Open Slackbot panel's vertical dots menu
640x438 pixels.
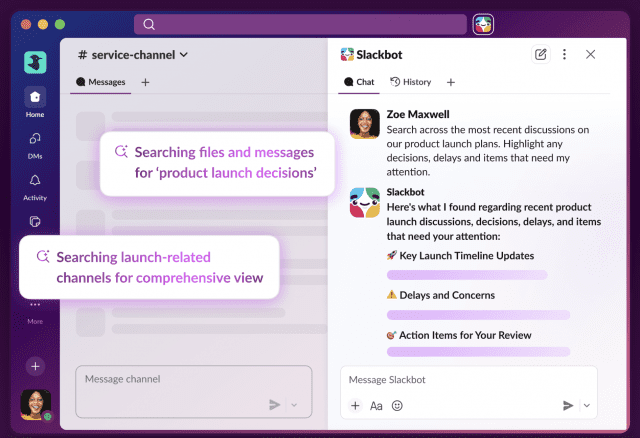[x=565, y=54]
